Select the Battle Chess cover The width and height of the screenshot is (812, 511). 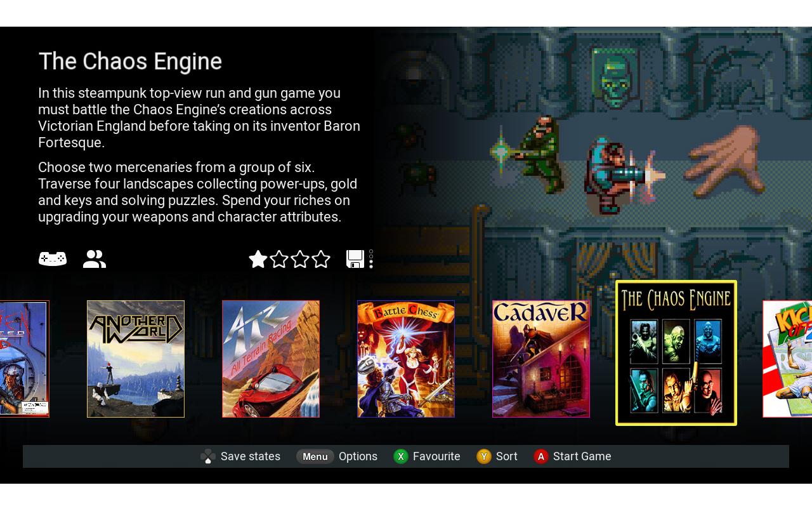(x=406, y=359)
